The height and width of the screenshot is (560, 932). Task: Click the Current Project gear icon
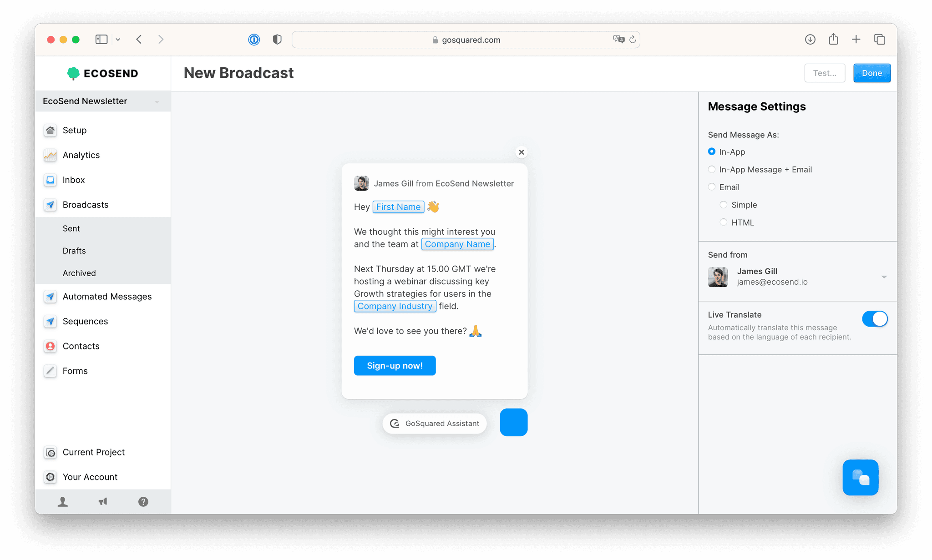(x=51, y=452)
